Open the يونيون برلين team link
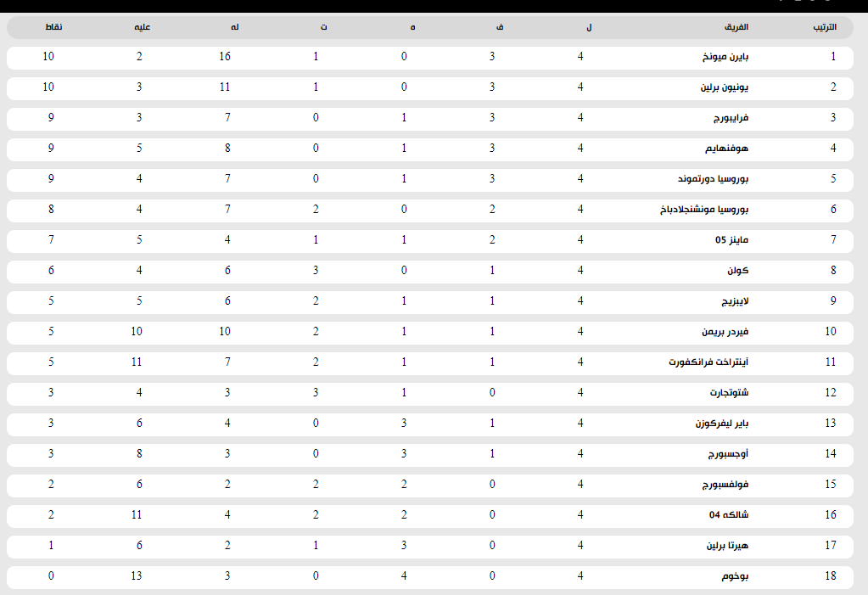Screen dimensions: 868x595 (725, 87)
